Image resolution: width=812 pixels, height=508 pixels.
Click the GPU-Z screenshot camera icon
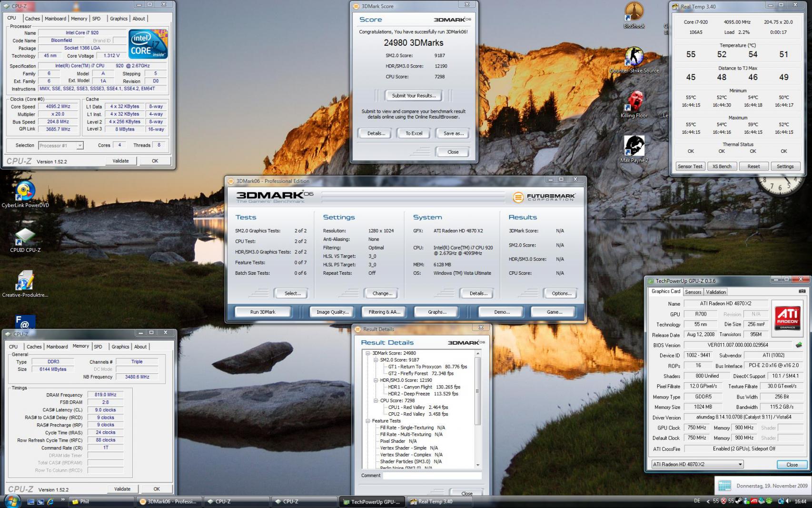[802, 291]
